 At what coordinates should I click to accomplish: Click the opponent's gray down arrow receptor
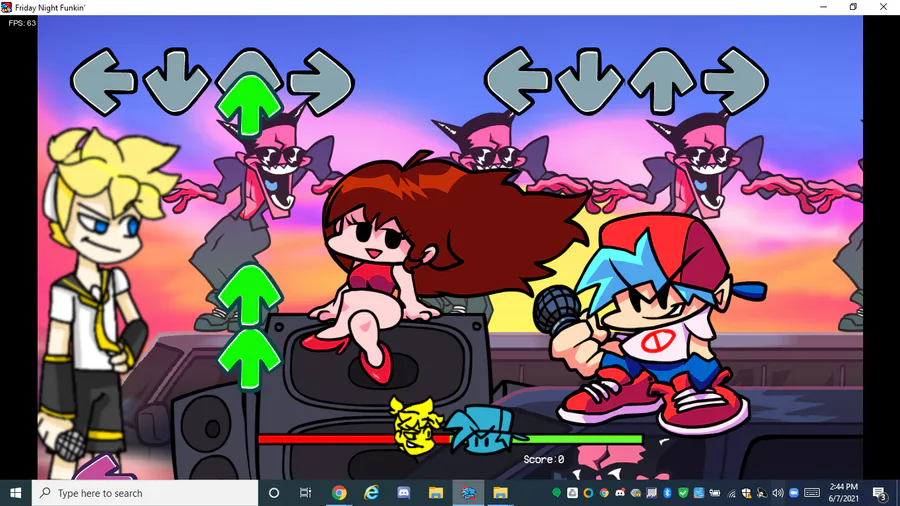(176, 83)
